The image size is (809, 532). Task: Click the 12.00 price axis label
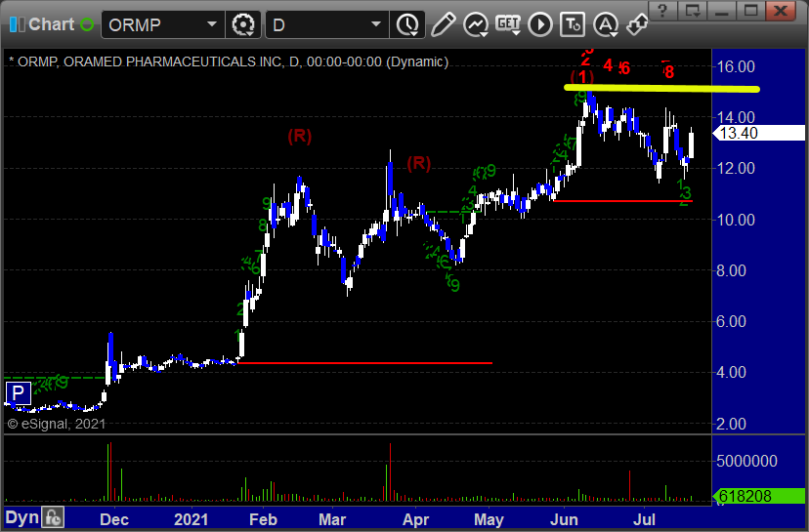pos(737,168)
